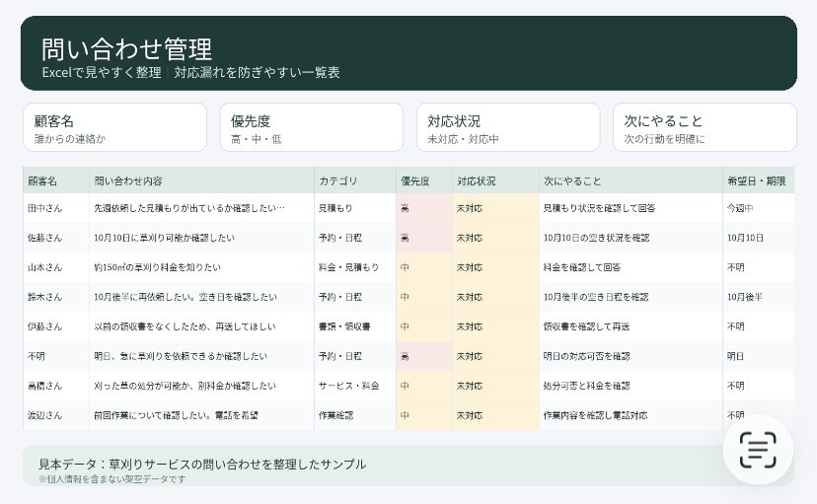Click the 明日 deadline cell

click(x=759, y=357)
